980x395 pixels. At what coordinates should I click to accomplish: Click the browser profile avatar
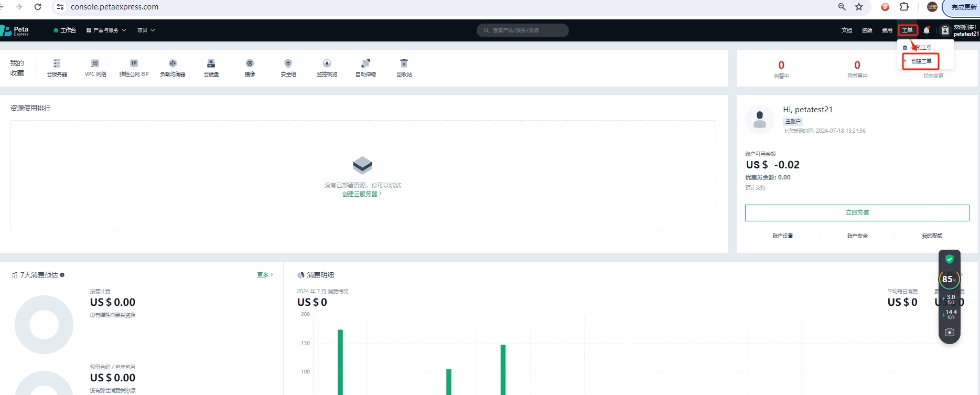click(932, 7)
